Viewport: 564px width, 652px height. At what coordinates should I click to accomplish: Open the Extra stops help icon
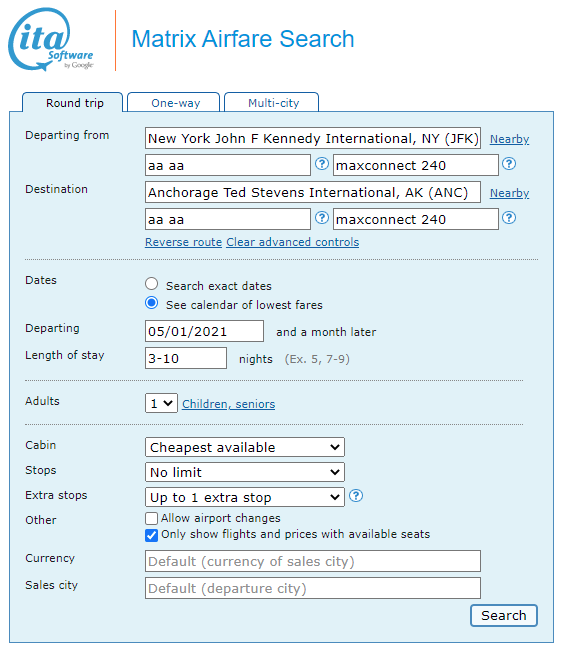point(356,496)
